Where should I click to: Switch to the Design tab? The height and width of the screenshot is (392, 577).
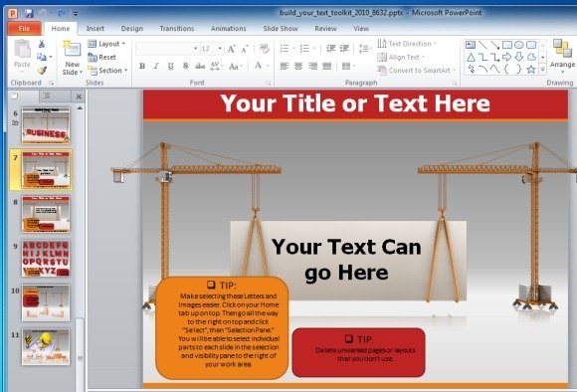pos(131,28)
